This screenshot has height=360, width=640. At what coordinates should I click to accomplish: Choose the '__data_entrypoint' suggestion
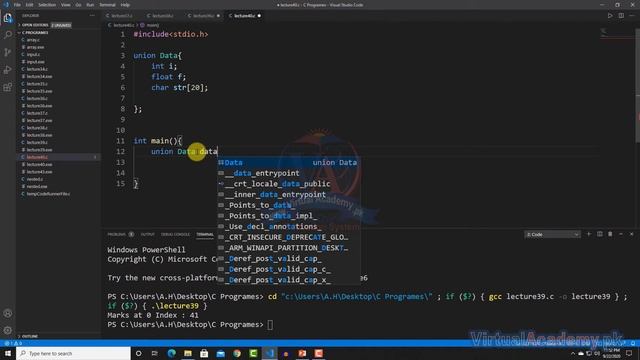pyautogui.click(x=289, y=173)
